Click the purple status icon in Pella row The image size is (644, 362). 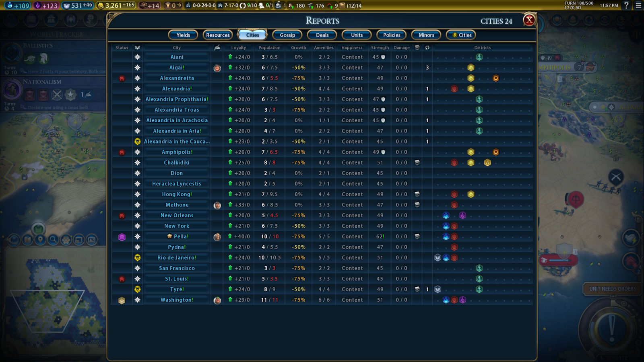click(x=122, y=237)
